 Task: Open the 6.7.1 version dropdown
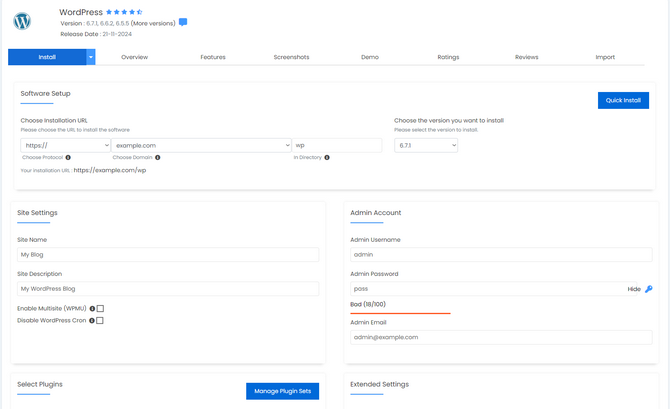(x=426, y=145)
